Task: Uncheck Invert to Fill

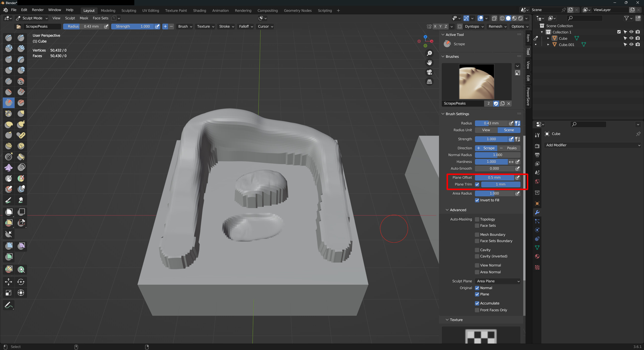Action: point(477,200)
